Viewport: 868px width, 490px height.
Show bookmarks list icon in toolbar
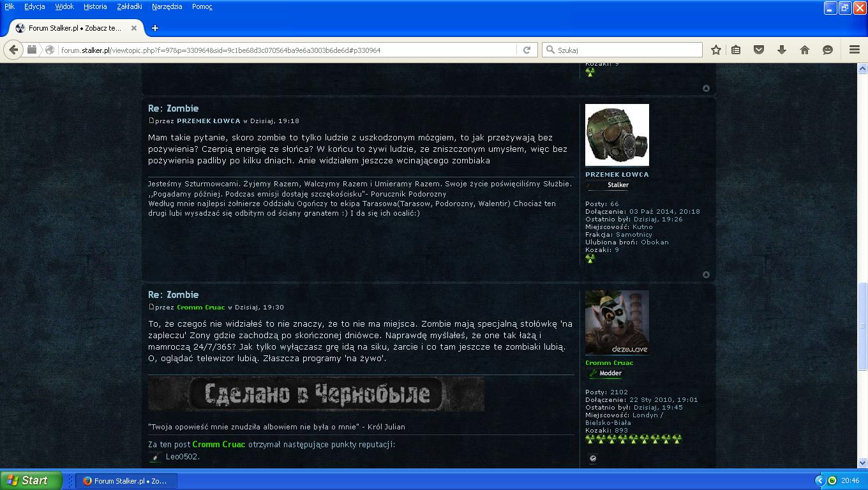(x=736, y=50)
